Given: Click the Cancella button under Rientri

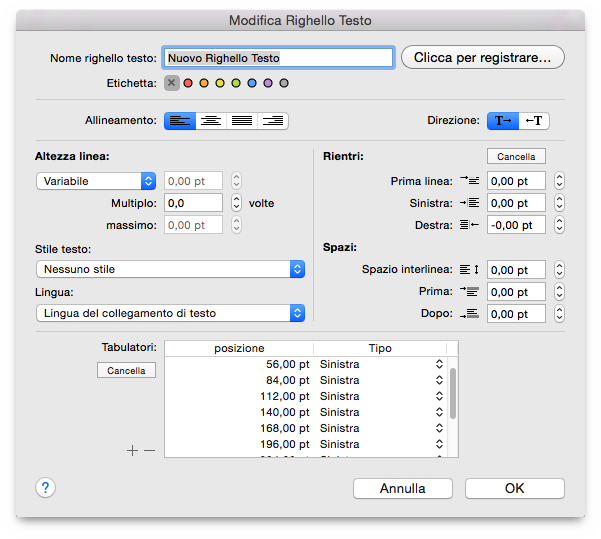Looking at the screenshot, I should click(x=516, y=156).
